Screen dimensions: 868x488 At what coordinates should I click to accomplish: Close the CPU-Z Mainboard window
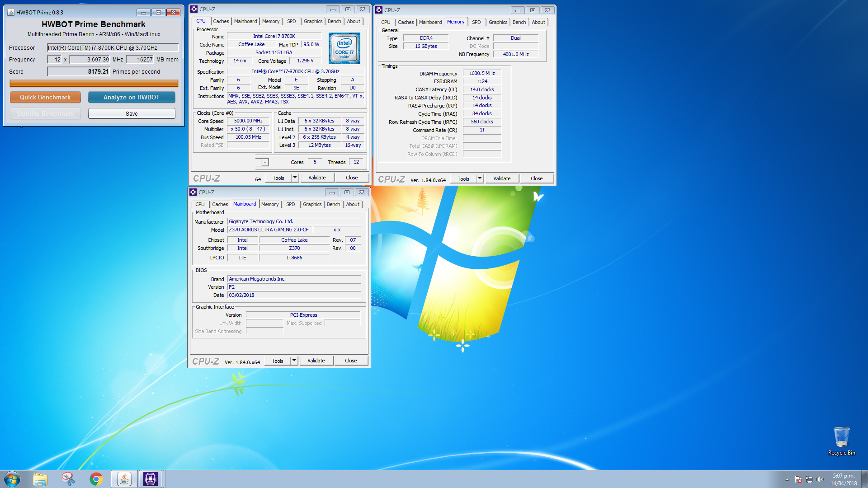pos(362,192)
